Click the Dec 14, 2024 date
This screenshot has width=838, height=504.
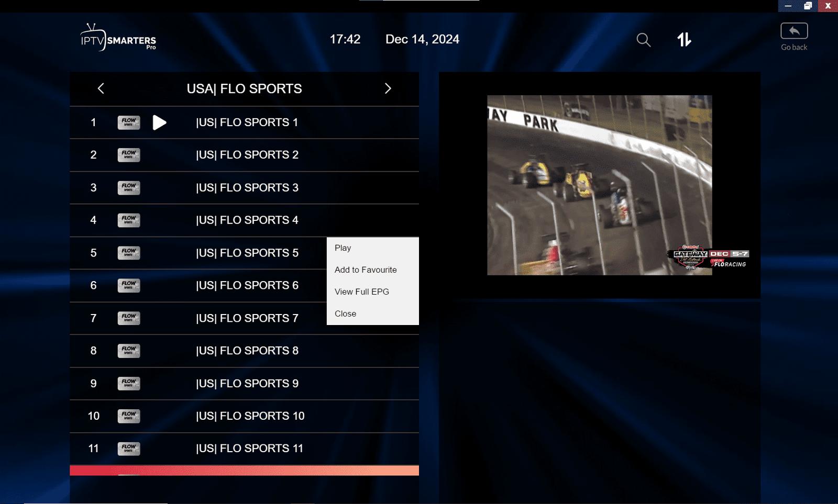tap(422, 39)
